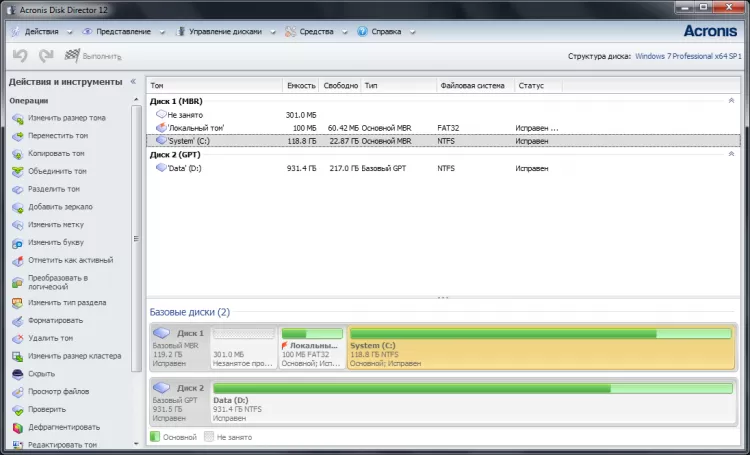Click the Move volume icon (Переместить том)
750x455 pixels.
[x=18, y=136]
